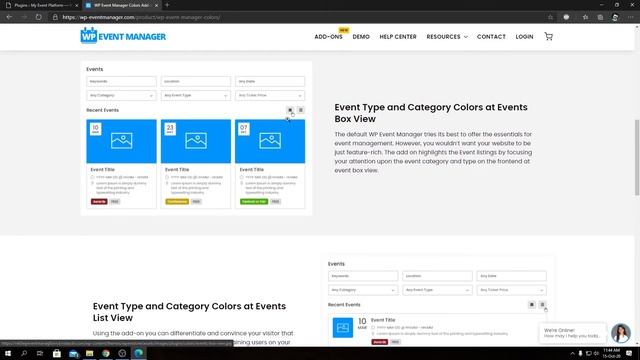Open Any Category dropdown in first Events demo
Viewport: 640px width, 360px height.
click(x=121, y=96)
